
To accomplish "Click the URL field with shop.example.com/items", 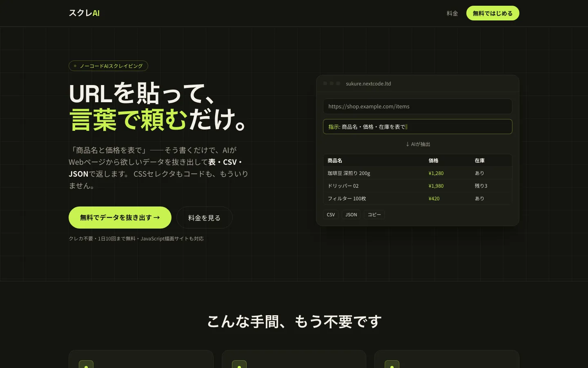I will click(x=417, y=106).
